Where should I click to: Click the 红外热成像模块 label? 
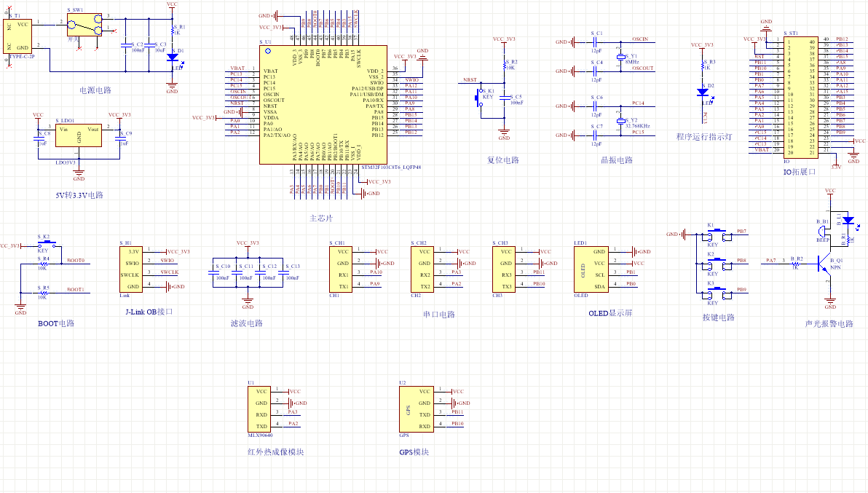276,452
